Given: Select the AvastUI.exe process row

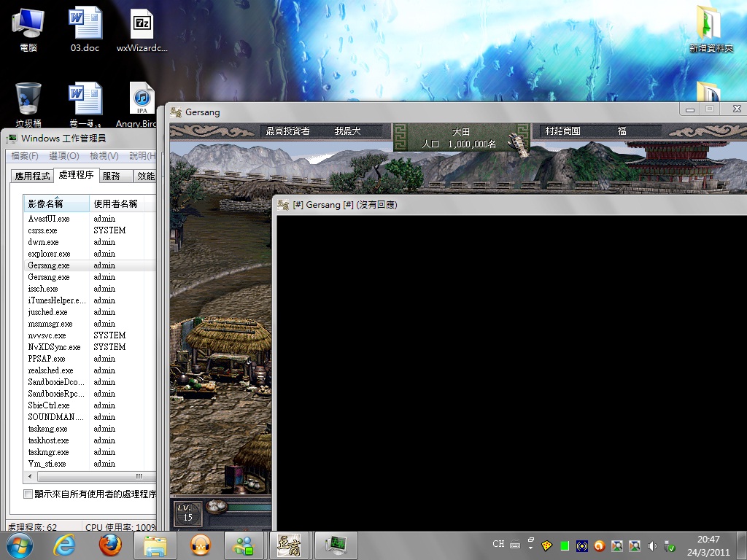Looking at the screenshot, I should coord(90,219).
